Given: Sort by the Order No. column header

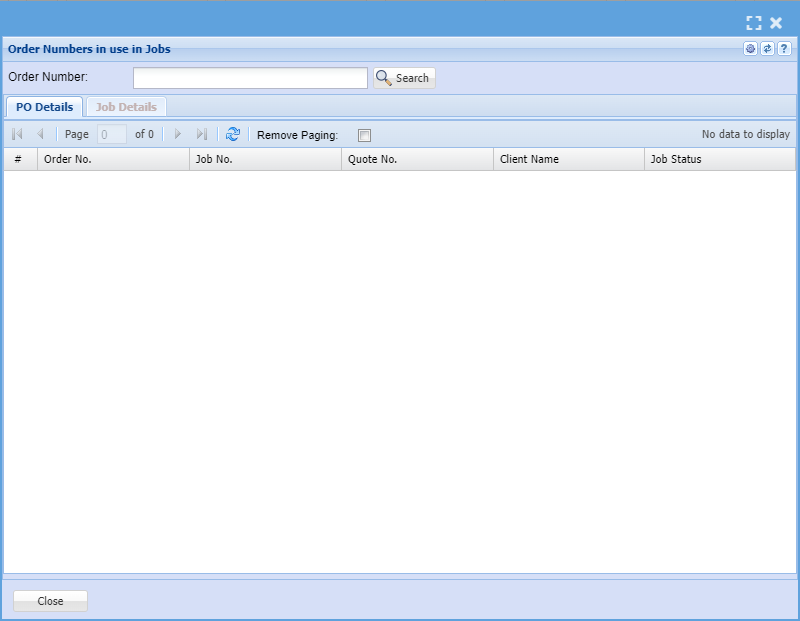Looking at the screenshot, I should coord(113,159).
